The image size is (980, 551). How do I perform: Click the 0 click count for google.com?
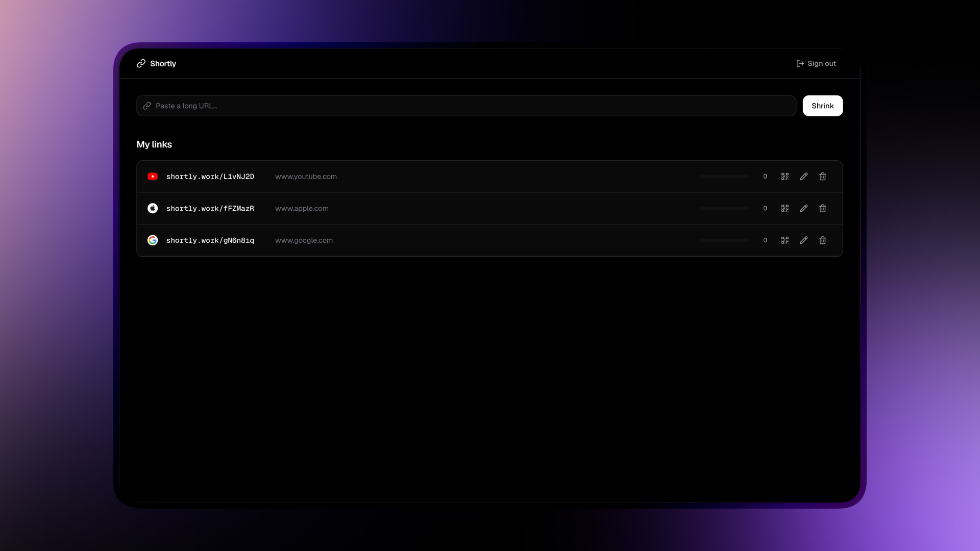point(765,240)
